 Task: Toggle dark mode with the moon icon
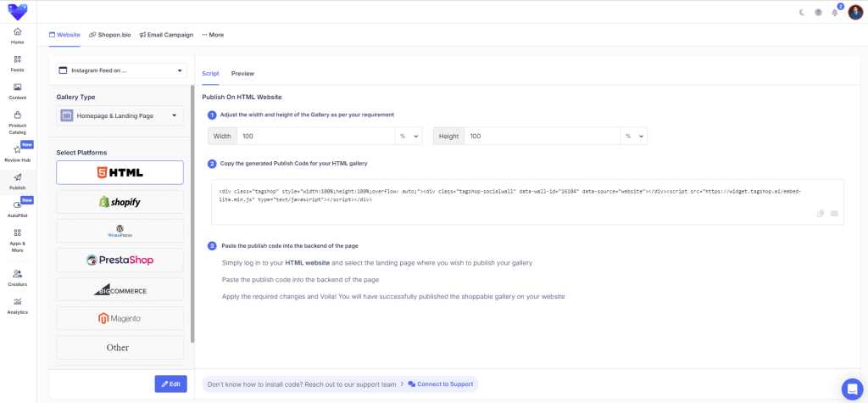pos(802,12)
